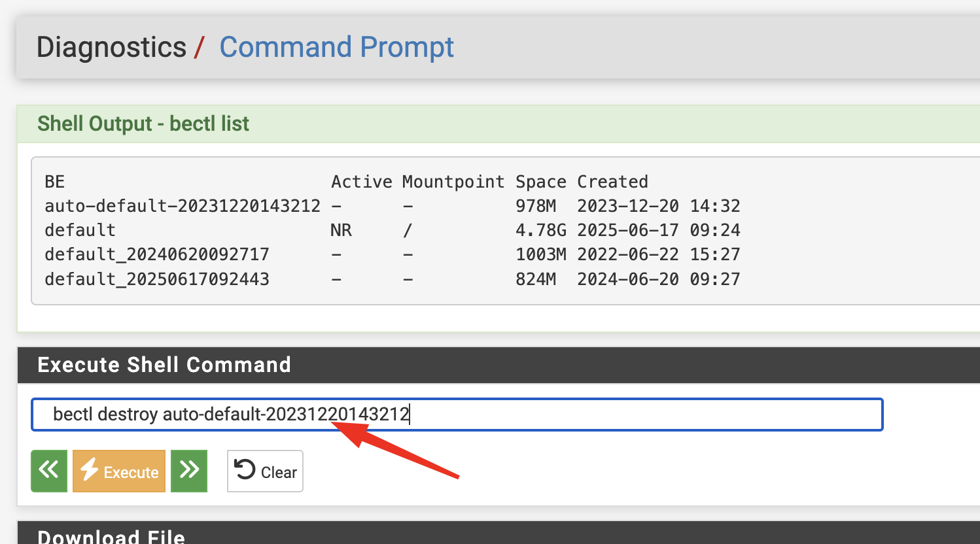The width and height of the screenshot is (980, 544).
Task: Click the 2023-12-20 14:32 creation date
Action: 659,206
